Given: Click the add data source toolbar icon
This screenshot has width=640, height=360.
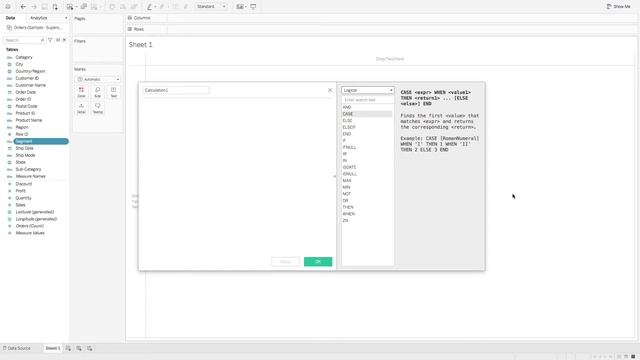Looking at the screenshot, I should tap(55, 7).
